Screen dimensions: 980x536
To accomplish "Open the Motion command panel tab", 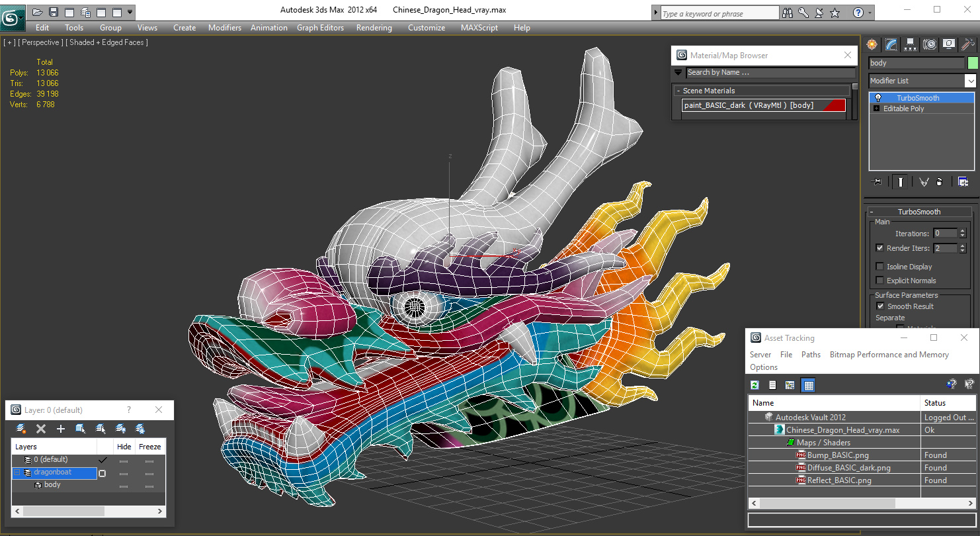I will tap(930, 44).
